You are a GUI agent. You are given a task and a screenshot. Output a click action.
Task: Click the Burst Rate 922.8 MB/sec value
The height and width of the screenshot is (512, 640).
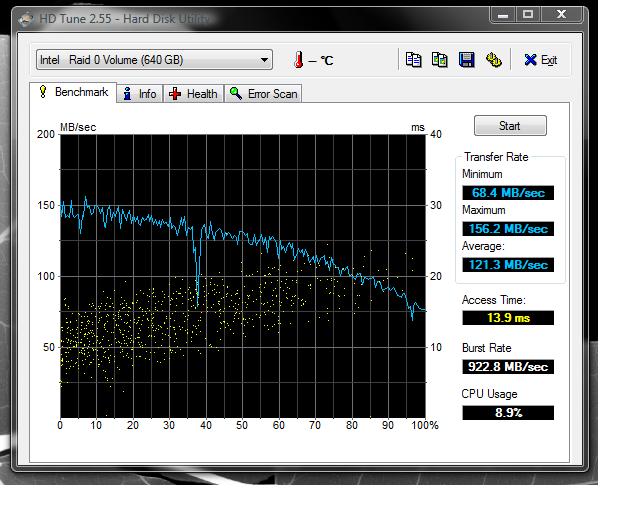[x=508, y=367]
